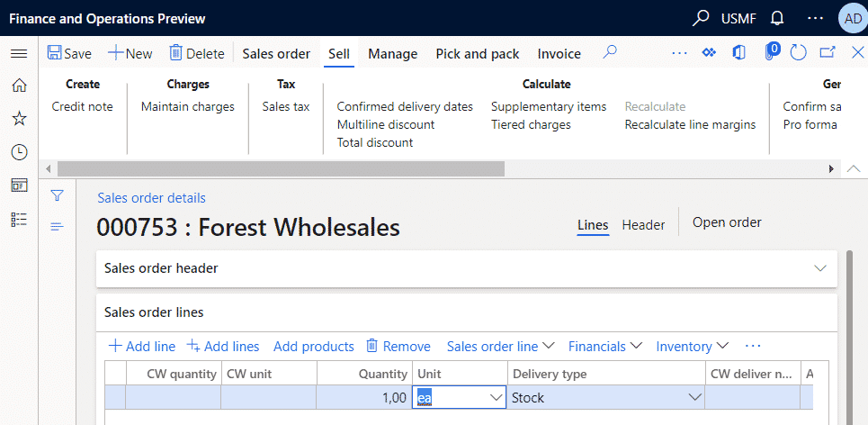
Task: Click the Delete trash button
Action: click(196, 53)
